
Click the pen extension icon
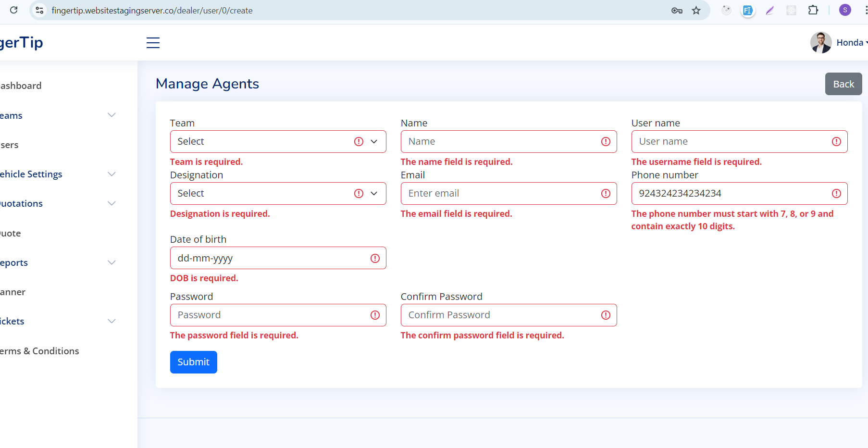[770, 11]
